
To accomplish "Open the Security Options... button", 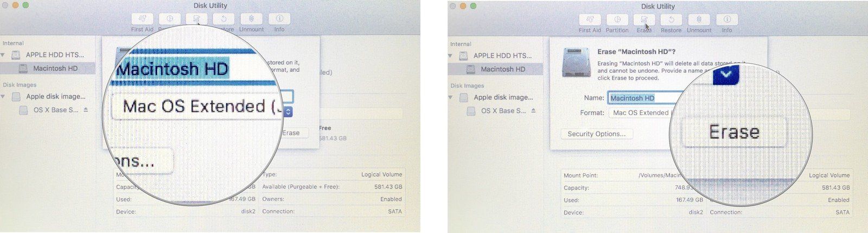I will [596, 134].
